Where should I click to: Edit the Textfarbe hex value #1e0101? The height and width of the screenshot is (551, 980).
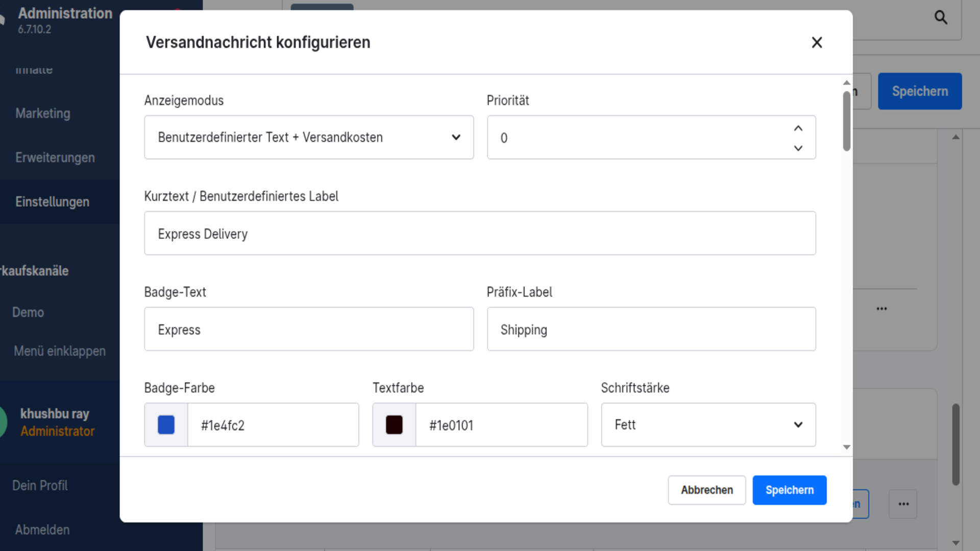(501, 425)
